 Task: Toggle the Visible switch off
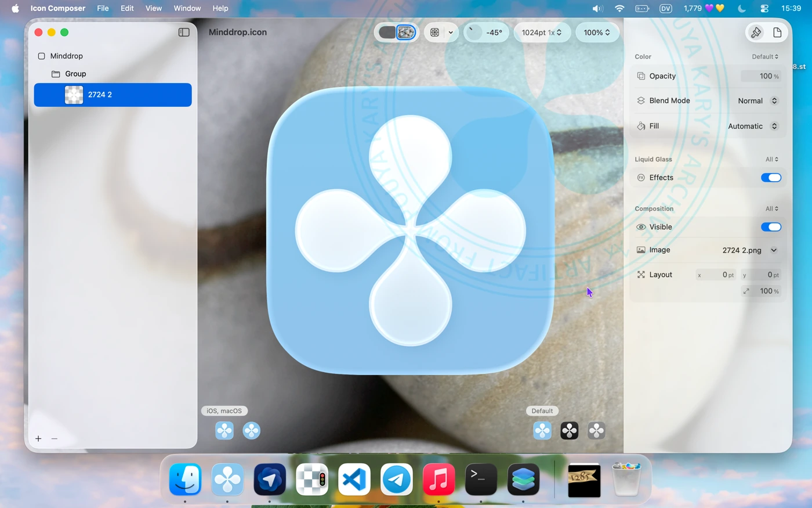click(771, 227)
